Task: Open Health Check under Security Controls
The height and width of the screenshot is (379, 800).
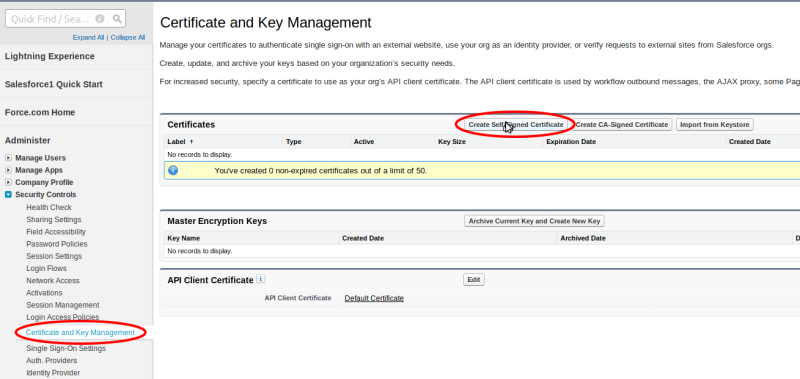Action: coord(49,207)
